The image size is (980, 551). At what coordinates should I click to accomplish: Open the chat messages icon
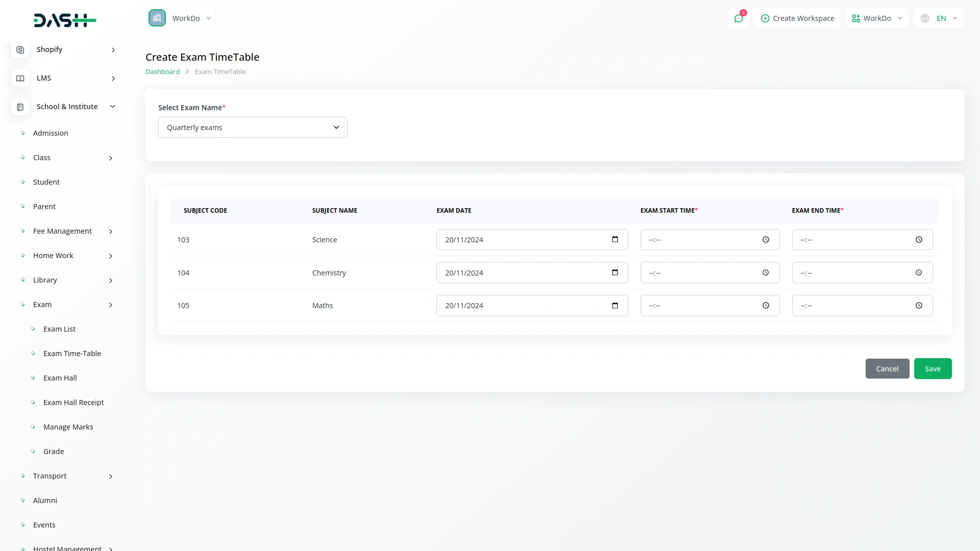739,18
